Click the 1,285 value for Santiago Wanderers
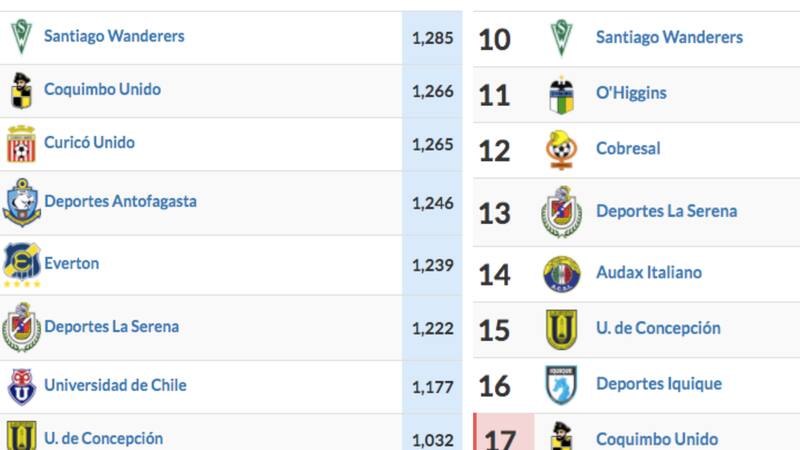Image resolution: width=800 pixels, height=450 pixels. (432, 39)
